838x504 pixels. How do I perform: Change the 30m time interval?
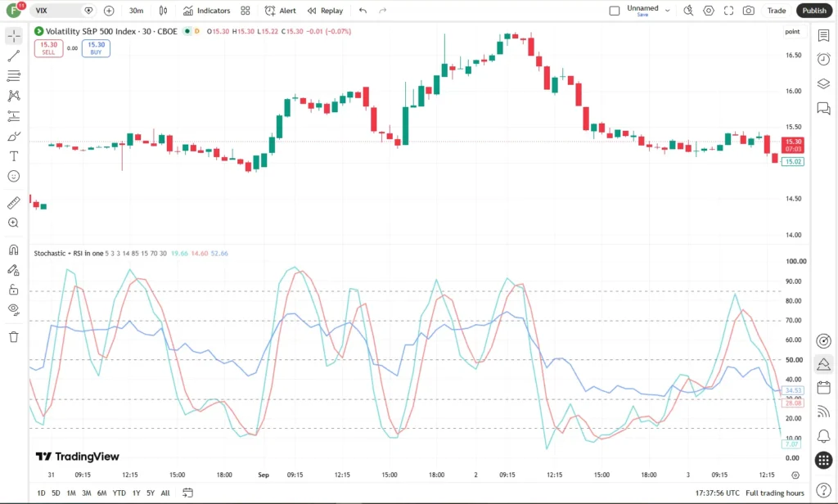click(x=137, y=10)
